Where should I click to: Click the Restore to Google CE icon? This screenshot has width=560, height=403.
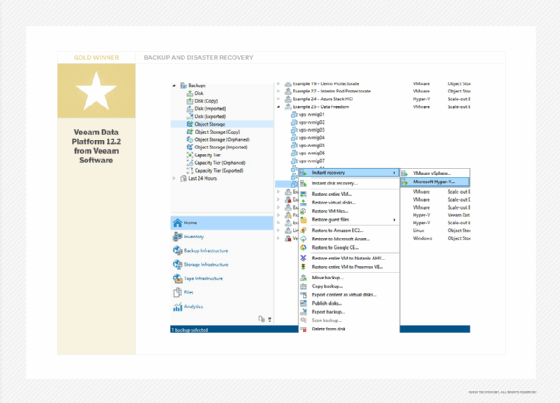coord(303,248)
